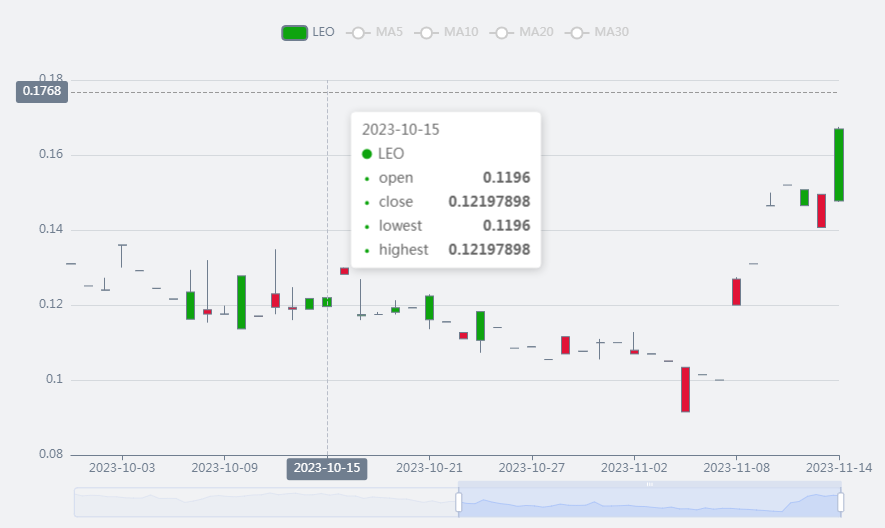The width and height of the screenshot is (885, 528).
Task: Click the 0.14 y-axis label
Action: 51,229
